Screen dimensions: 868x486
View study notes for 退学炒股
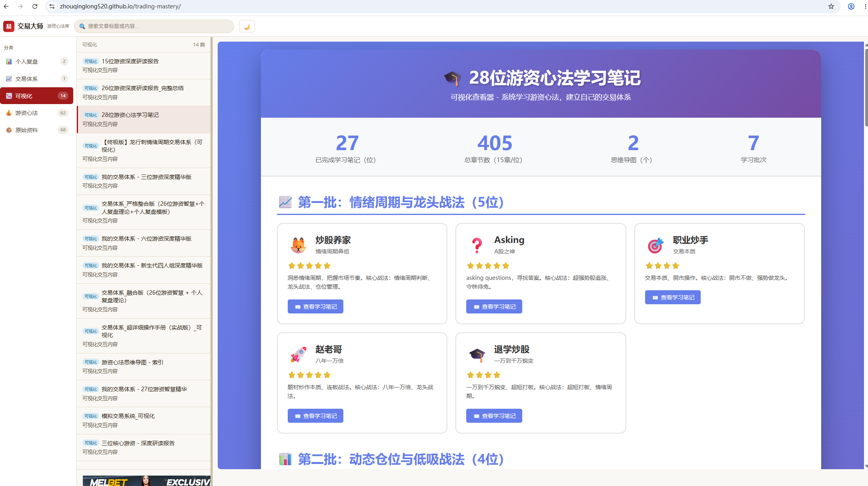[x=494, y=416]
